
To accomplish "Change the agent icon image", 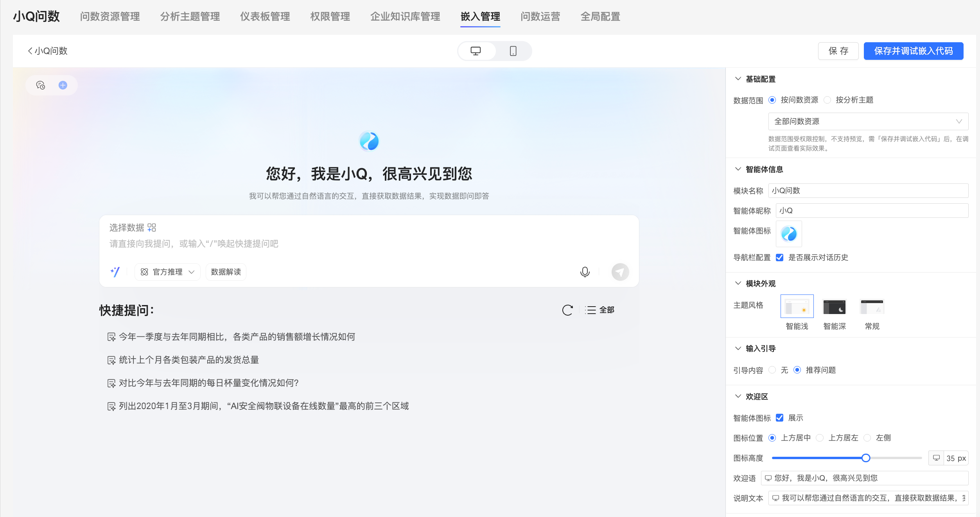I will (x=789, y=234).
